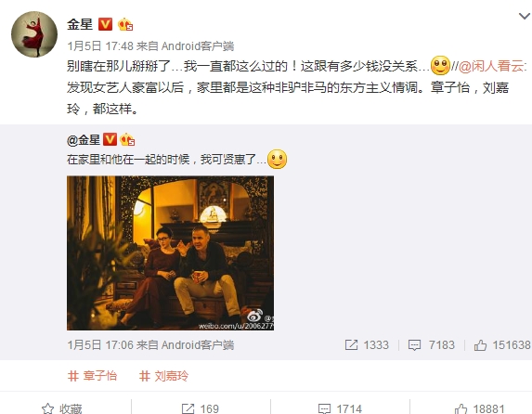
Task: Open the #刘嘉玲 topic tag
Action: 164,376
